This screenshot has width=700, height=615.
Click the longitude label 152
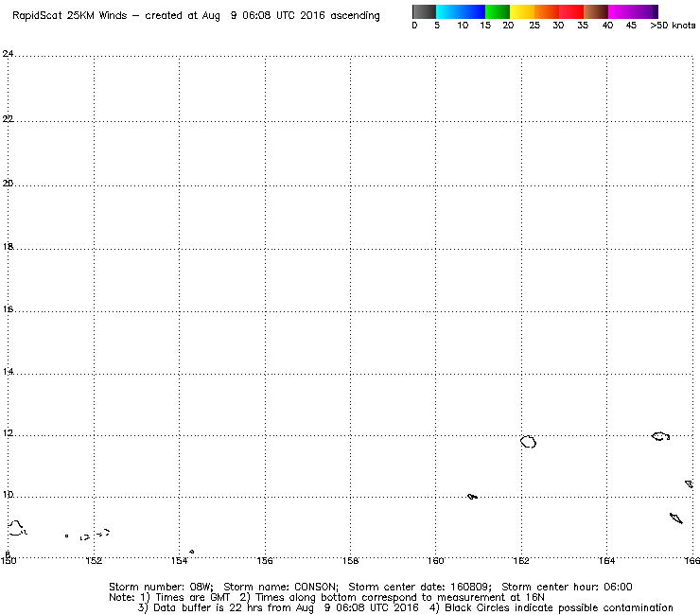(x=94, y=561)
